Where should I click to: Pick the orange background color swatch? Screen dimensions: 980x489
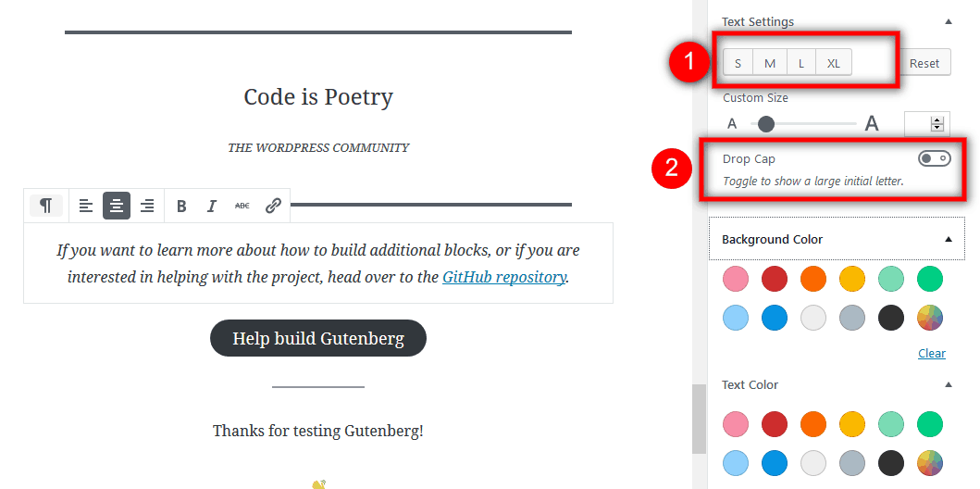coord(813,279)
